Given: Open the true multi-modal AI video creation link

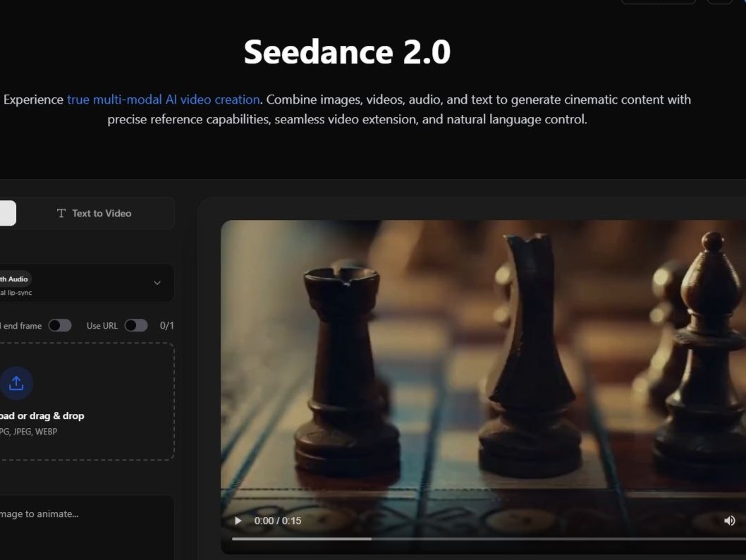Looking at the screenshot, I should pyautogui.click(x=163, y=99).
